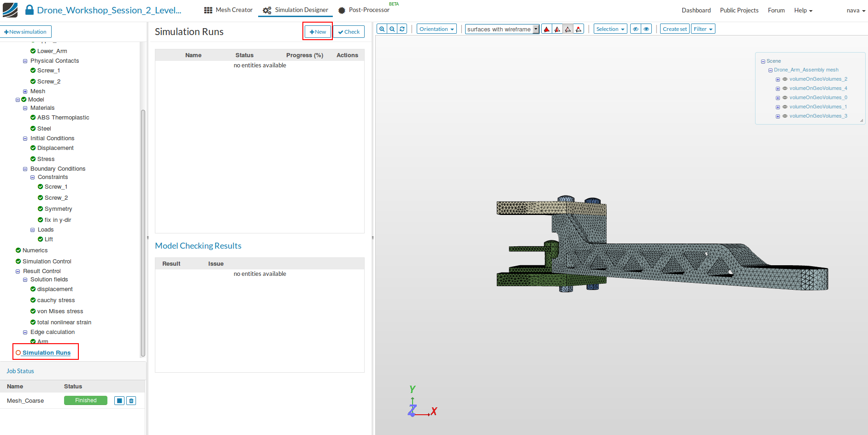Open the Orientation dropdown
The width and height of the screenshot is (868, 435).
coord(436,29)
